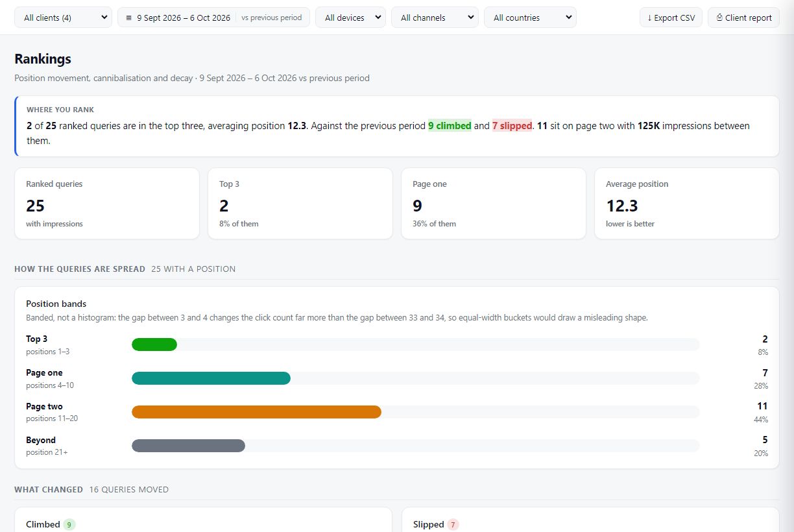Screen dimensions: 794x532
Task: Click the WHERE YOU RANK label
Action: coord(60,110)
